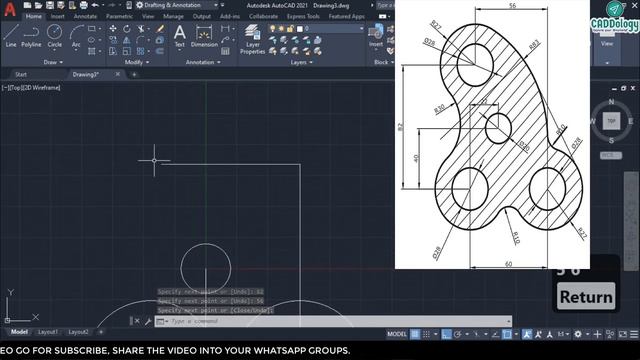Click the WCS label below ViewCube
This screenshot has width=640, height=360.
pos(611,156)
